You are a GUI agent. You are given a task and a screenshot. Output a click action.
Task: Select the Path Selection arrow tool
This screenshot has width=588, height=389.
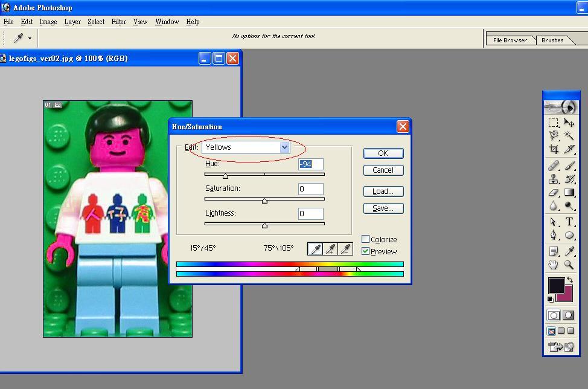click(x=554, y=222)
